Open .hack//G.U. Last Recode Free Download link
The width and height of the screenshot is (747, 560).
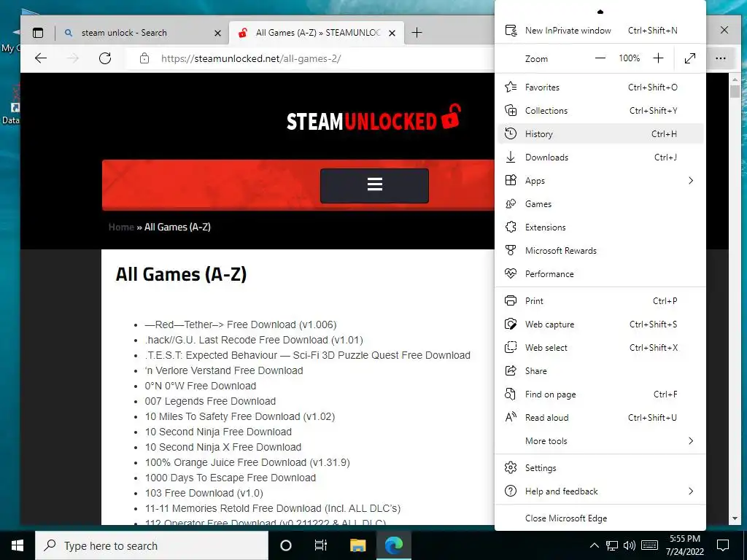point(254,340)
